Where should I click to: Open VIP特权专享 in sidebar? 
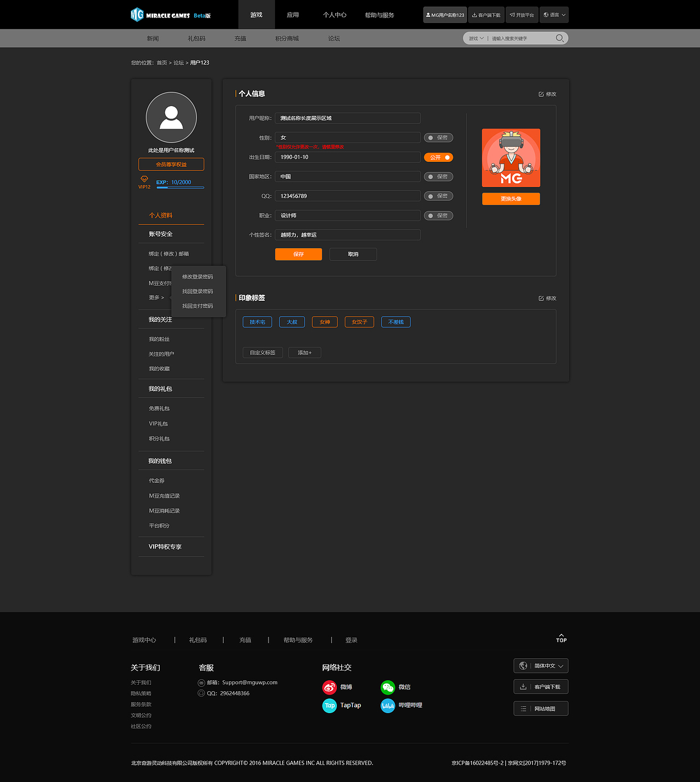(165, 547)
